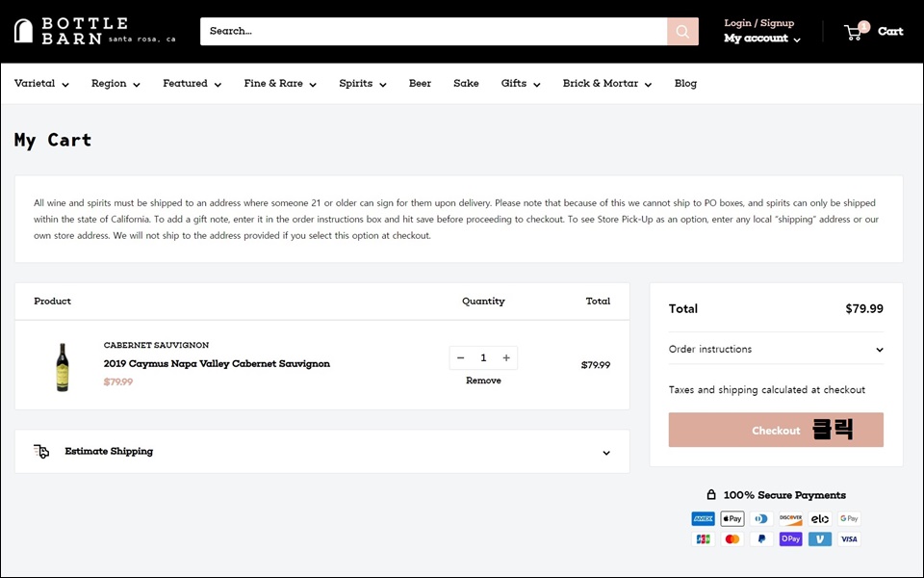The width and height of the screenshot is (924, 578).
Task: Click the pink $79.99 unit price
Action: (x=117, y=382)
